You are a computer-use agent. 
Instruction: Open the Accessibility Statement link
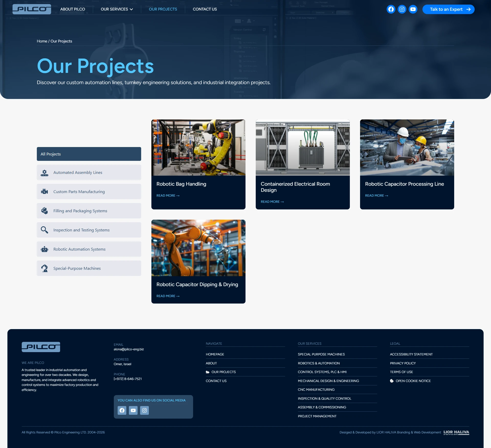[411, 354]
